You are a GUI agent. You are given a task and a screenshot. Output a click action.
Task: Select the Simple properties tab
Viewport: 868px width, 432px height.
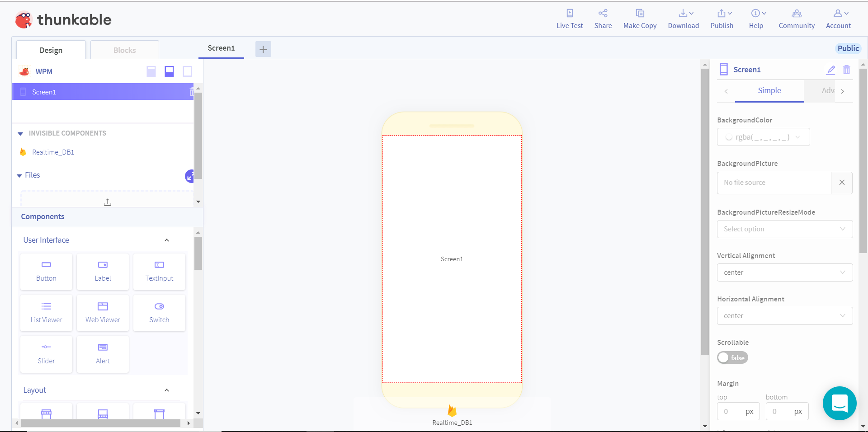[x=769, y=91]
